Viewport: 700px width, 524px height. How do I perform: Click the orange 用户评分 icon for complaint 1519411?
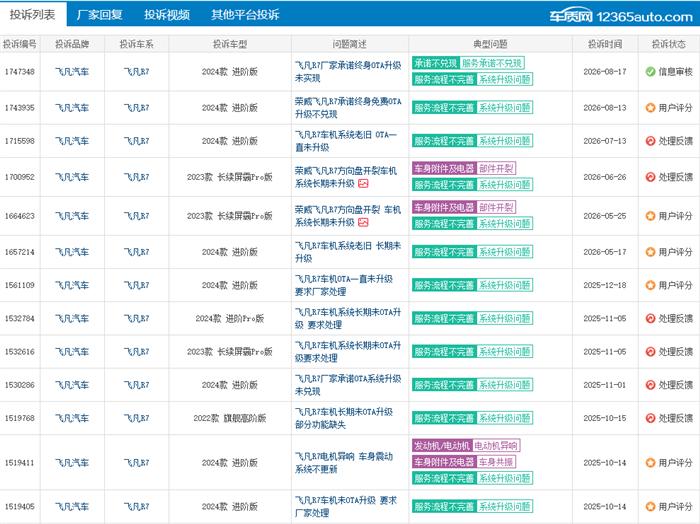(x=650, y=463)
